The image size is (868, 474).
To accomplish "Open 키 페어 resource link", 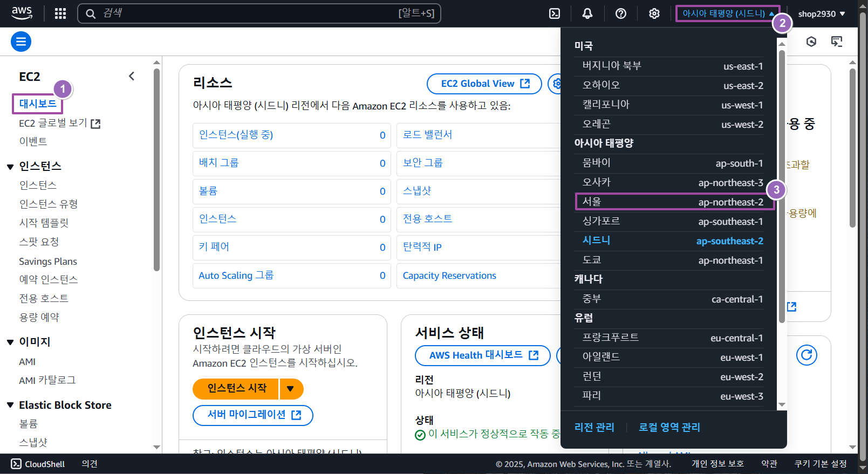I will pos(214,247).
